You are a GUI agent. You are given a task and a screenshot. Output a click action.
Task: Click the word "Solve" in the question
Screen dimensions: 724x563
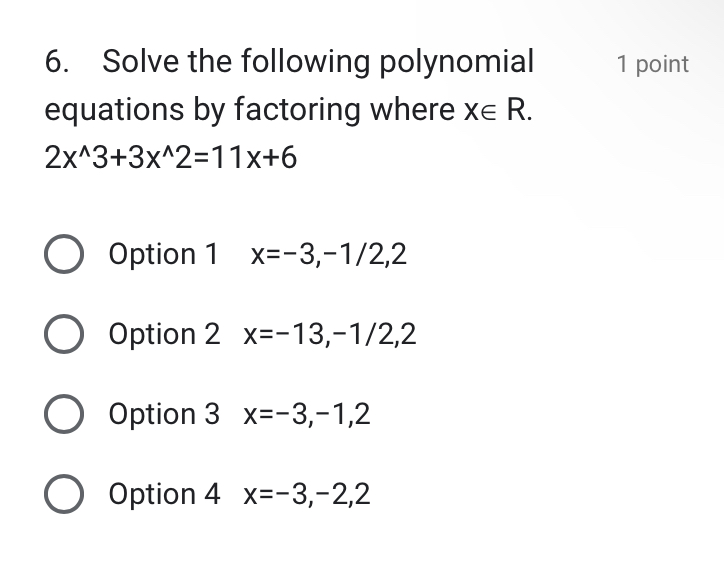tap(140, 61)
